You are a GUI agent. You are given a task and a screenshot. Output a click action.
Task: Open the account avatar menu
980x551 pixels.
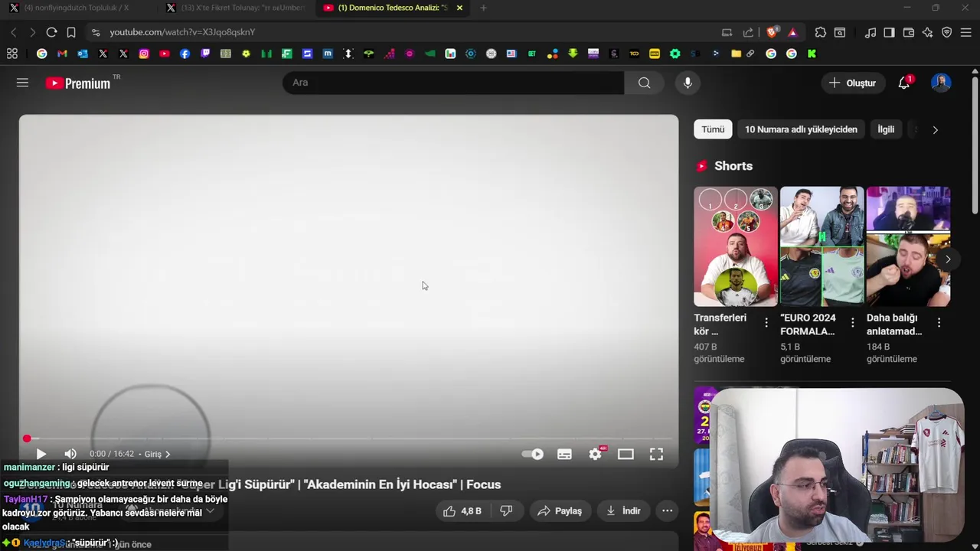pos(941,83)
